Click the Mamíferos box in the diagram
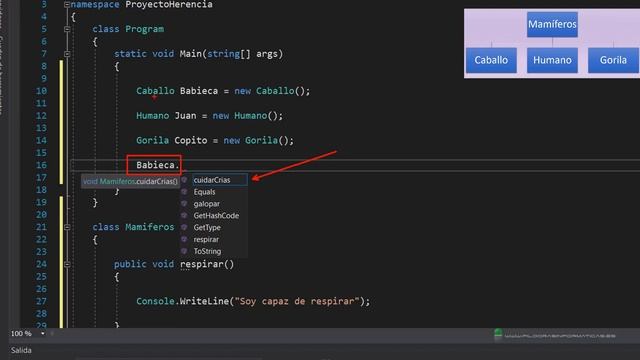Viewport: 640px width, 360px height. pos(552,24)
